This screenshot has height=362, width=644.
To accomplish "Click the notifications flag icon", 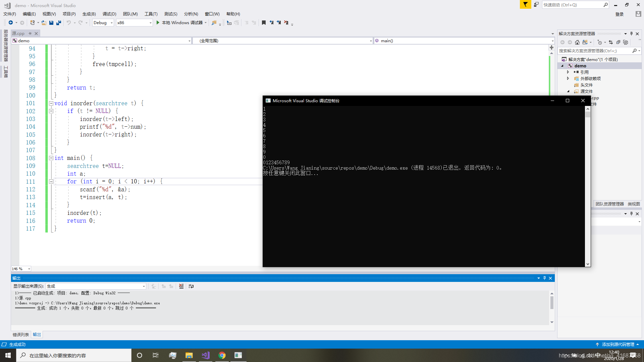I will click(x=525, y=4).
